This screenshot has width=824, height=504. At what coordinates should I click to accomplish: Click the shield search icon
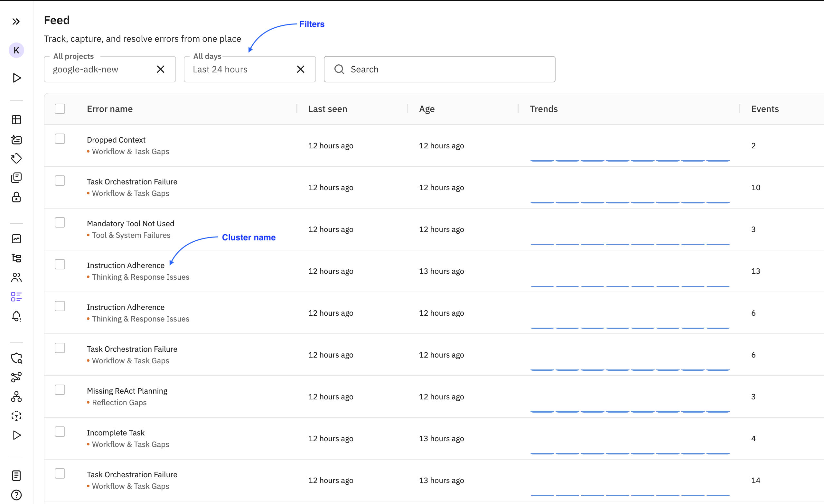(x=16, y=358)
